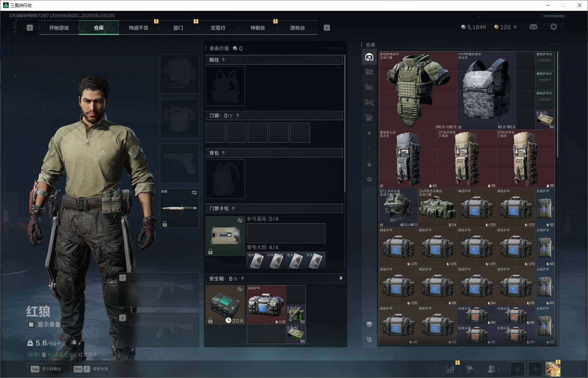
Task: Click 转移全部 transfer all button
Action: coord(91,369)
